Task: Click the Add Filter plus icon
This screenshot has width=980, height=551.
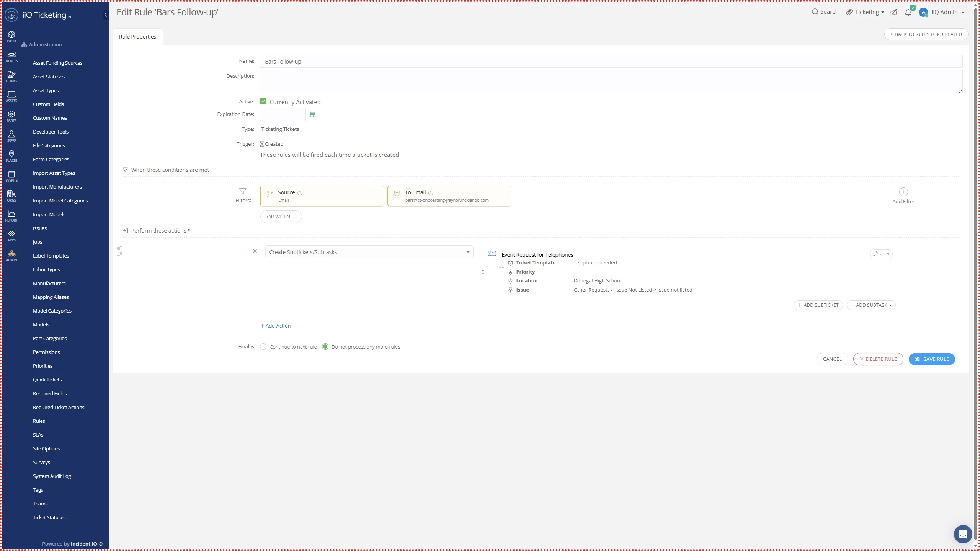Action: pyautogui.click(x=903, y=192)
